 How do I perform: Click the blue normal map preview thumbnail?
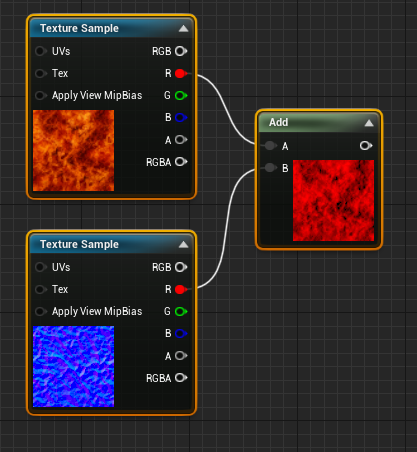73,366
